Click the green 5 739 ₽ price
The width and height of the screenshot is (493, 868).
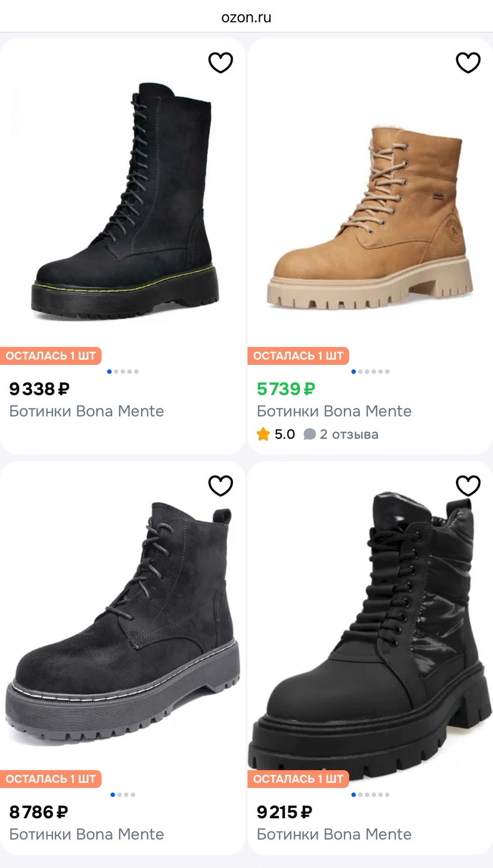[x=286, y=389]
